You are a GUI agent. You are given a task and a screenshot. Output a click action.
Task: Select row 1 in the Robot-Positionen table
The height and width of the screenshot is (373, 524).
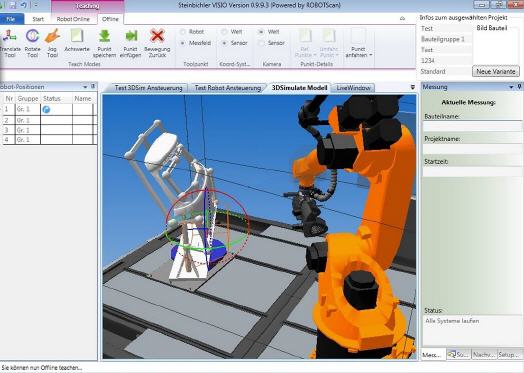click(x=49, y=109)
